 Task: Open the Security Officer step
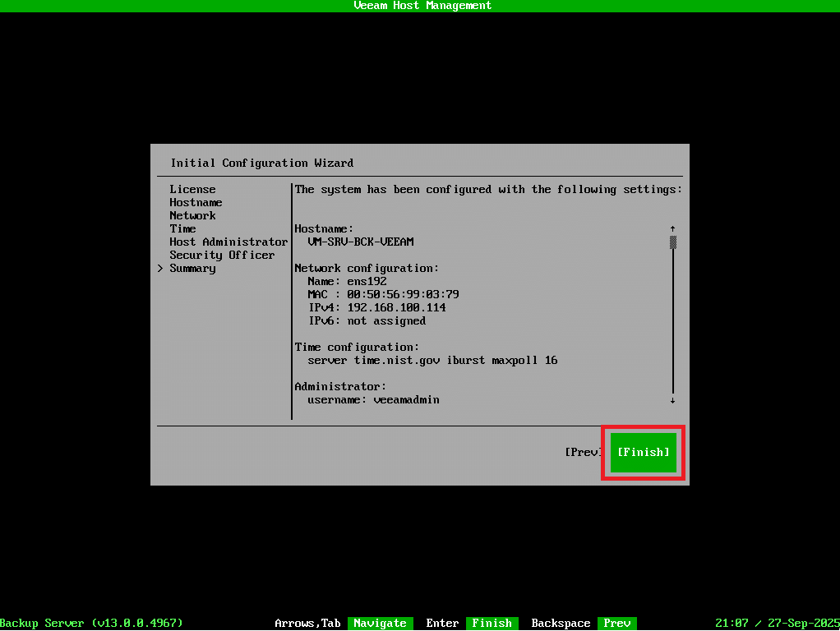coord(222,255)
